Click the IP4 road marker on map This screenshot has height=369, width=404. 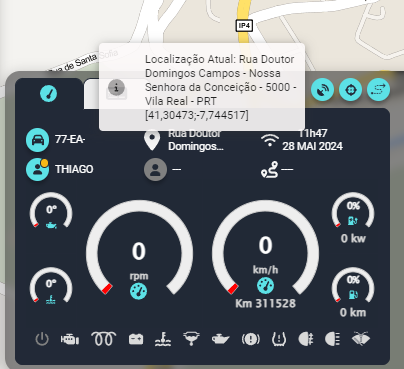[x=244, y=26]
